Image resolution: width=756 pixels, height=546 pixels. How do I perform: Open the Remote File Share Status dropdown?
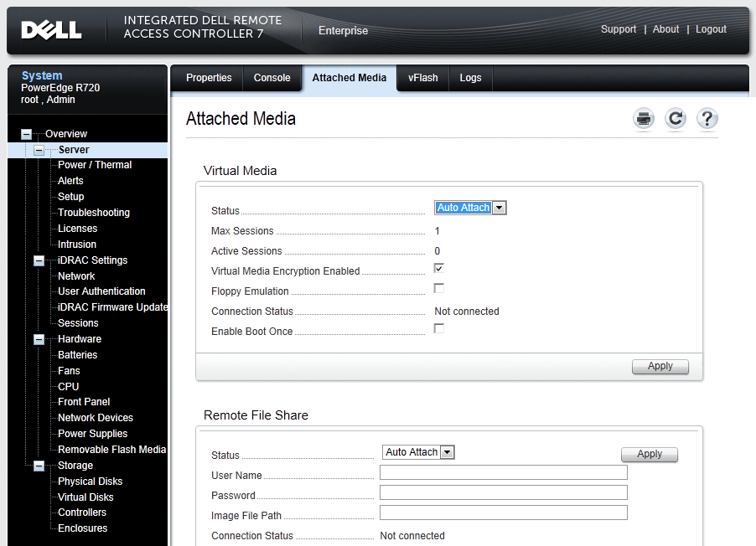tap(418, 452)
